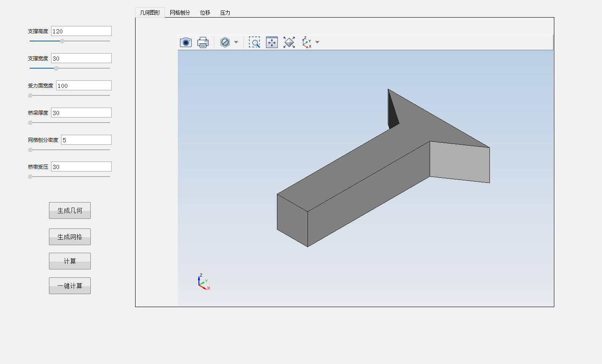The width and height of the screenshot is (602, 364).
Task: Switch to the 网格刨分 tab
Action: pos(180,13)
